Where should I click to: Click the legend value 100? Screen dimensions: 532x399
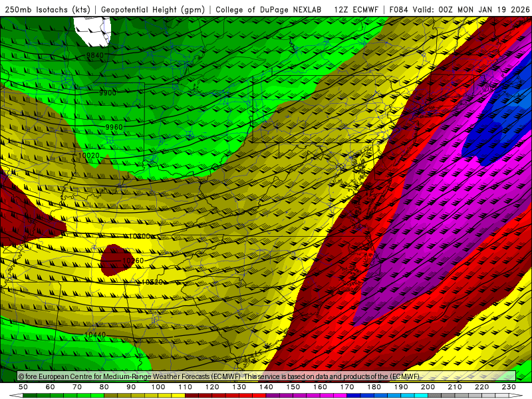(158, 387)
